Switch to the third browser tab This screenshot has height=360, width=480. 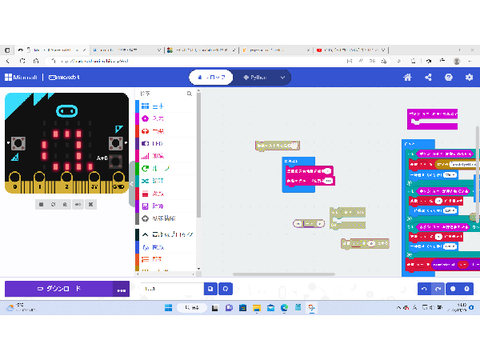[x=201, y=50]
